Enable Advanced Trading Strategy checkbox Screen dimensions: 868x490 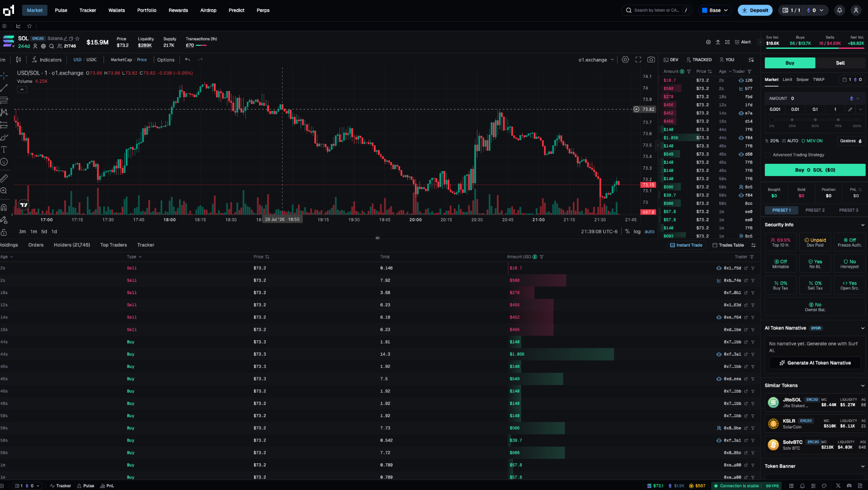point(768,155)
